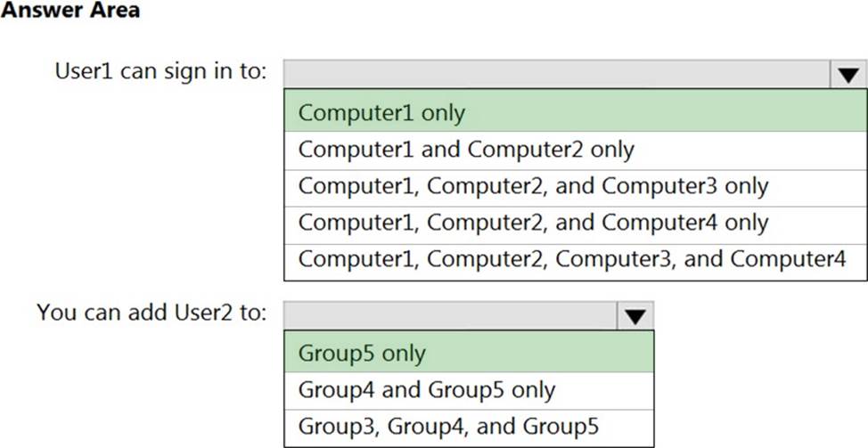The image size is (868, 448).
Task: Select the green highlighted group option
Action: point(468,353)
